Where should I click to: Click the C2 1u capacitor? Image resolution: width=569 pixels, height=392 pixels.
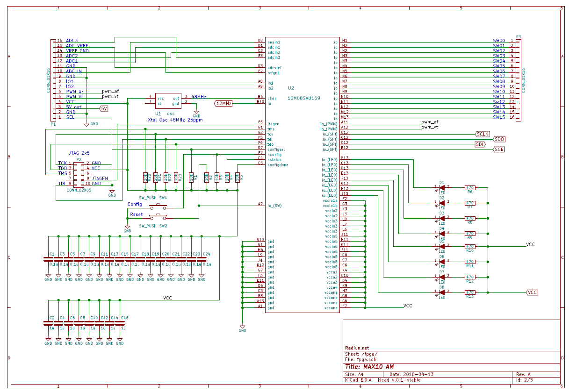[48, 323]
